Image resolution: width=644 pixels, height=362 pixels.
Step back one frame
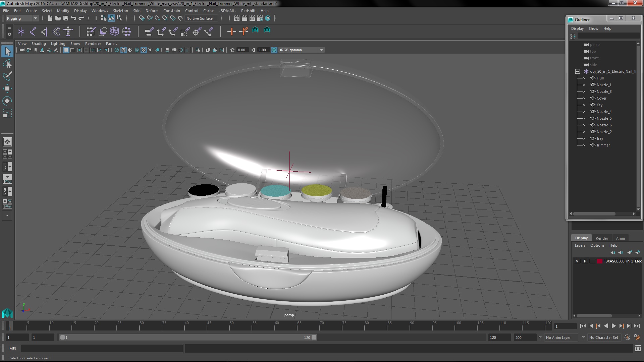click(x=590, y=326)
